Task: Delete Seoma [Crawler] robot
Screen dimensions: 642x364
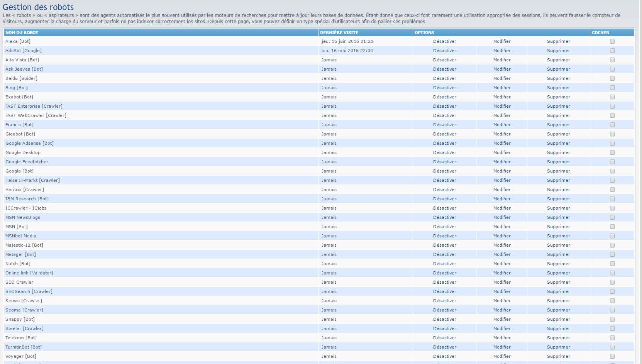Action: [559, 310]
